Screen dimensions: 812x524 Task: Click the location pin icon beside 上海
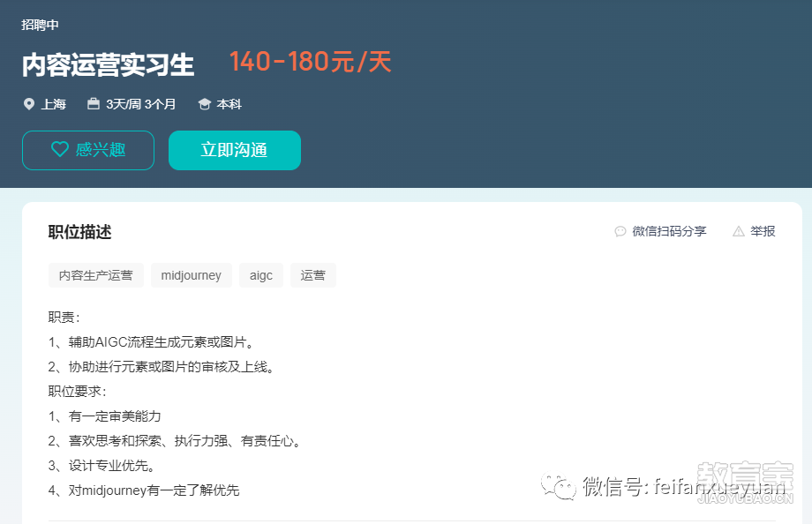point(29,104)
